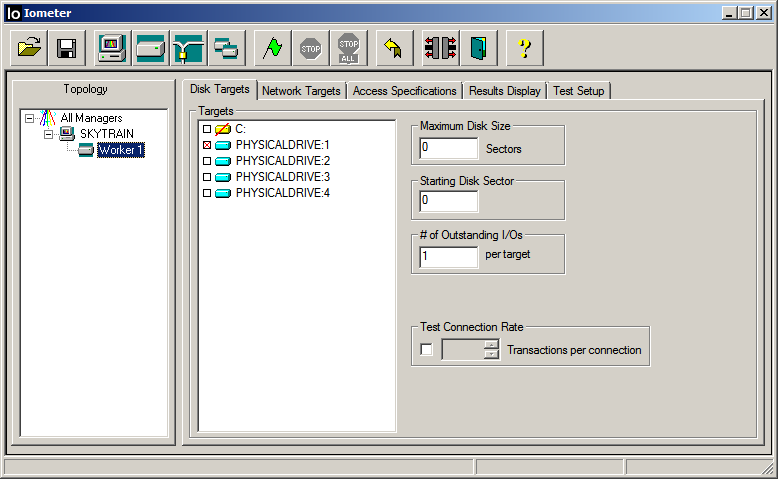778x479 pixels.
Task: Minimize the Iometer window
Action: coord(729,13)
